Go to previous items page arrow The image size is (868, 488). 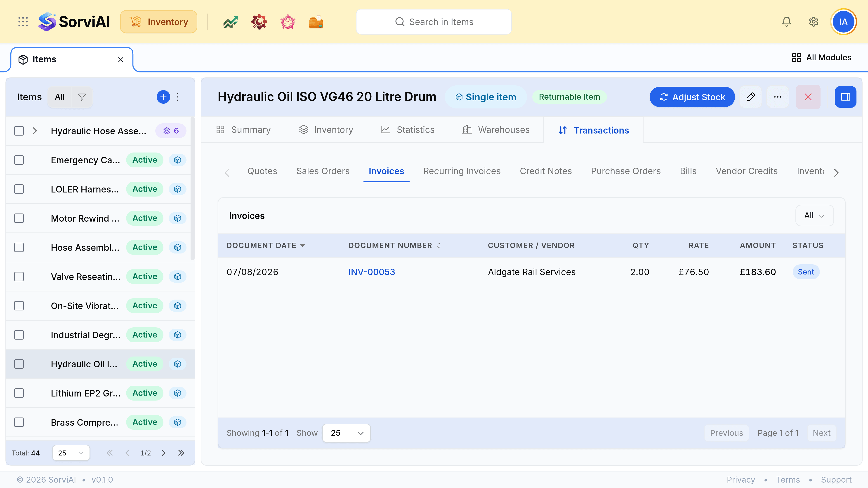[x=127, y=453]
